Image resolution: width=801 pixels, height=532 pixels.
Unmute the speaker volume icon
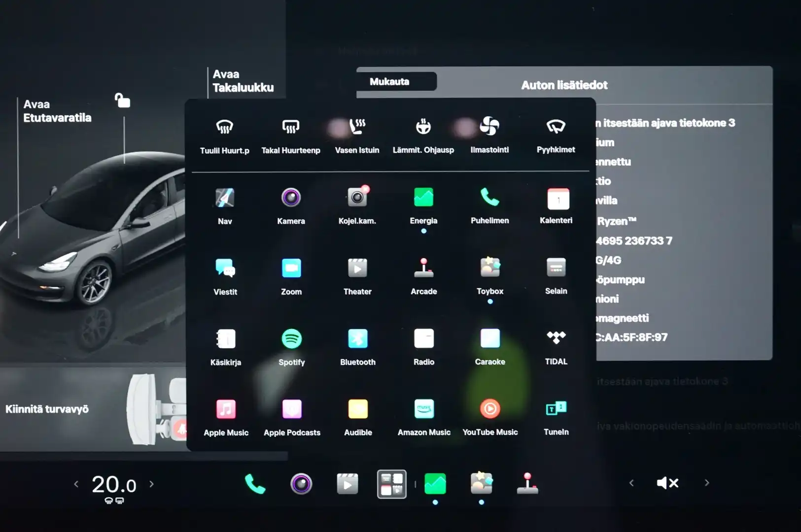tap(668, 483)
